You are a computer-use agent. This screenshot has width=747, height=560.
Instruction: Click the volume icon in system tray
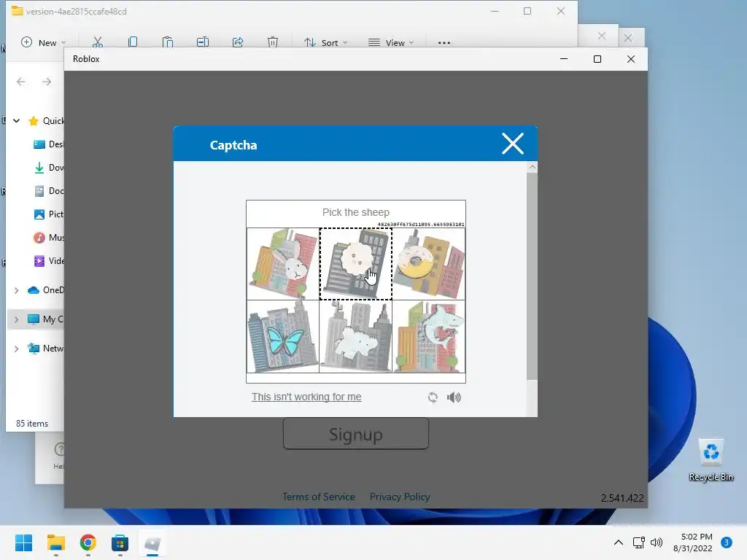657,542
